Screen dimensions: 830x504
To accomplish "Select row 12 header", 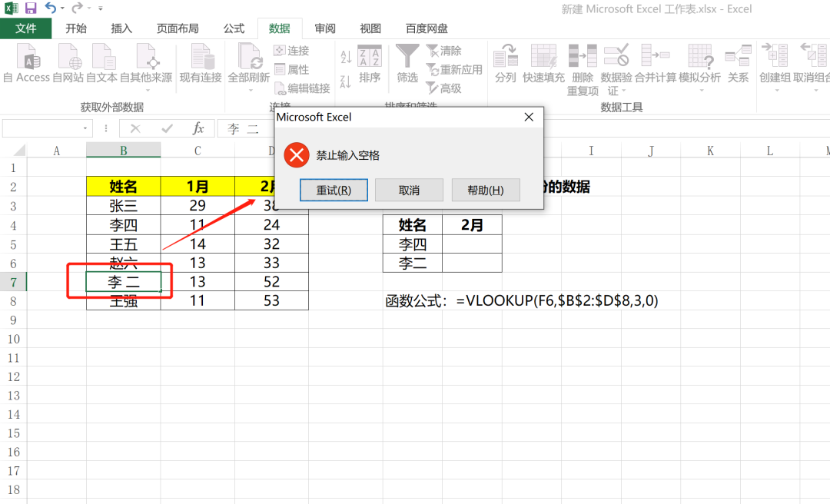I will [13, 376].
